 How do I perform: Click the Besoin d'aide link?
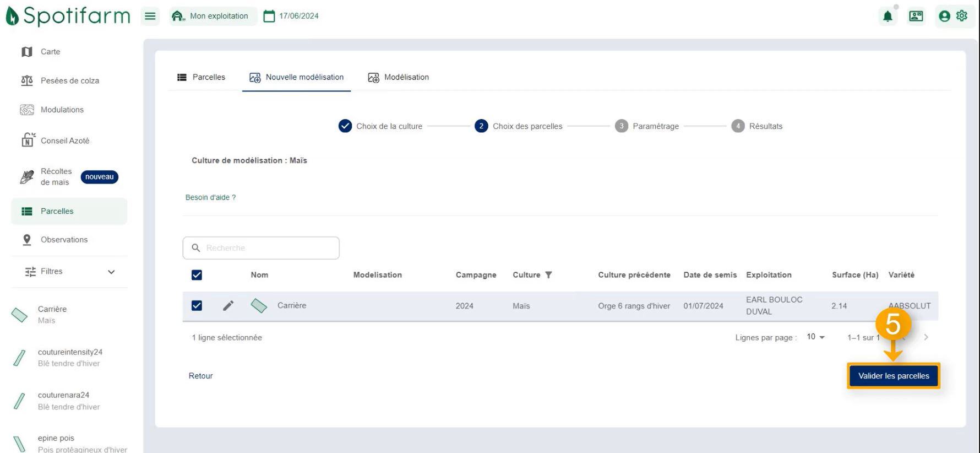point(210,197)
